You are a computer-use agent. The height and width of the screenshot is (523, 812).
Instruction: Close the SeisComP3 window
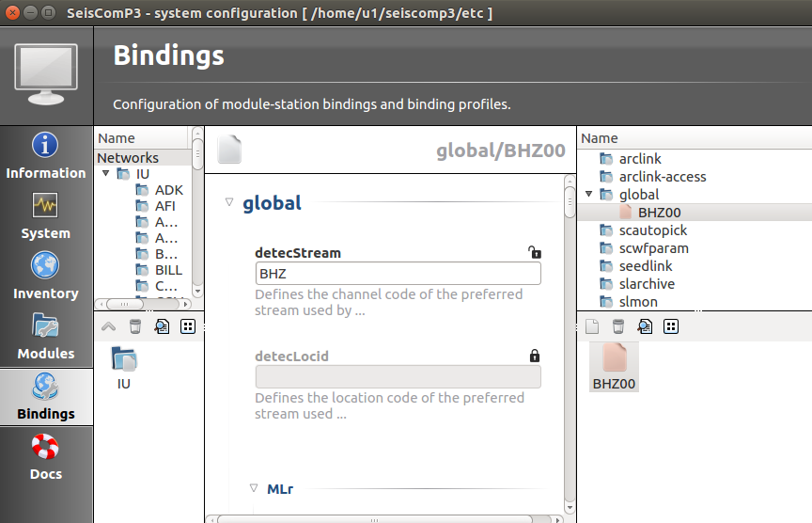point(12,12)
